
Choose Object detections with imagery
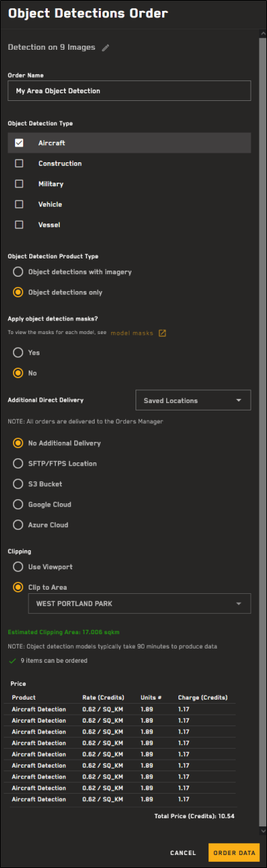click(x=18, y=272)
